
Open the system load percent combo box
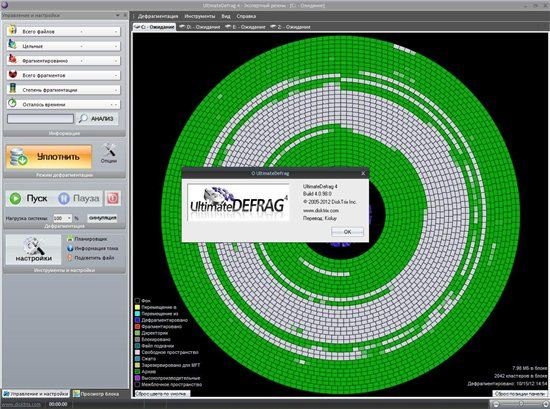tap(62, 218)
